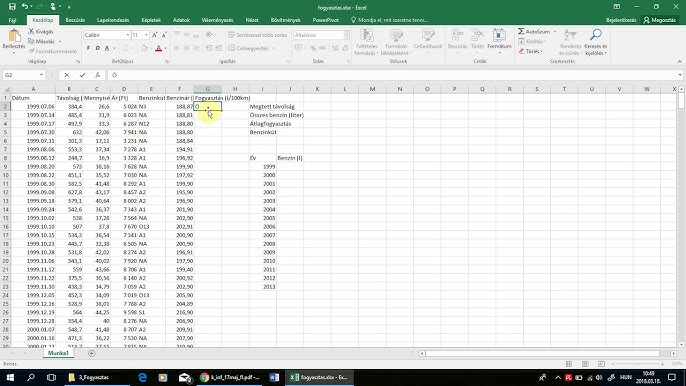The height and width of the screenshot is (386, 686).
Task: Click the Save icon in quick access toolbar
Action: (12, 7)
